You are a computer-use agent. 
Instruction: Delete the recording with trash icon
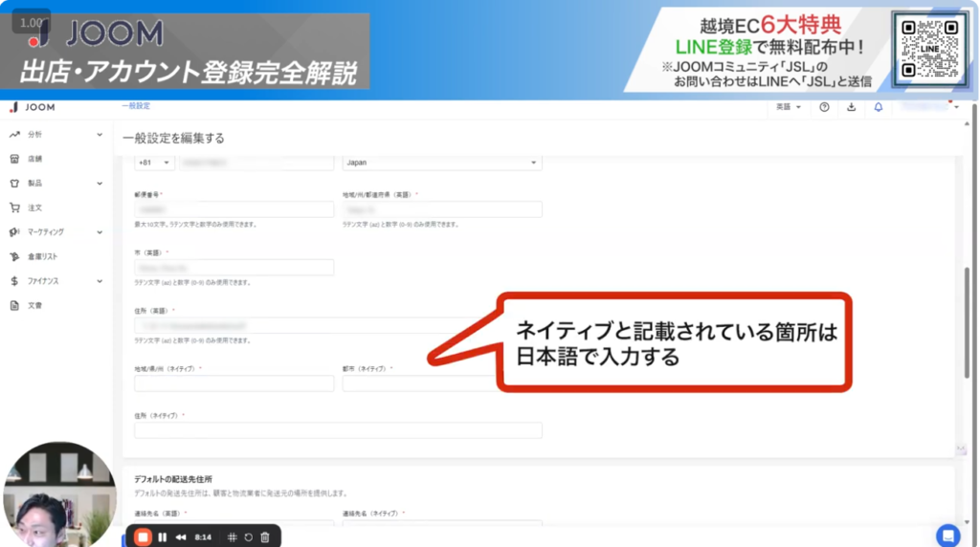(x=265, y=536)
